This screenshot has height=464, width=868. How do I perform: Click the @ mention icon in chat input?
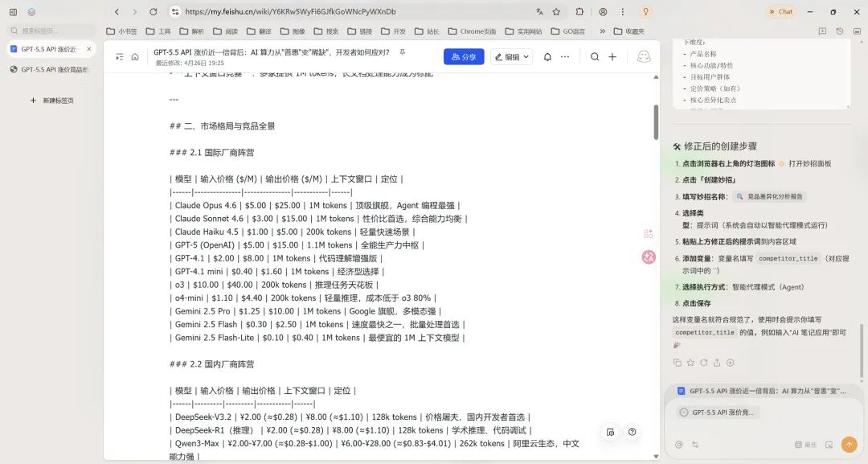680,445
